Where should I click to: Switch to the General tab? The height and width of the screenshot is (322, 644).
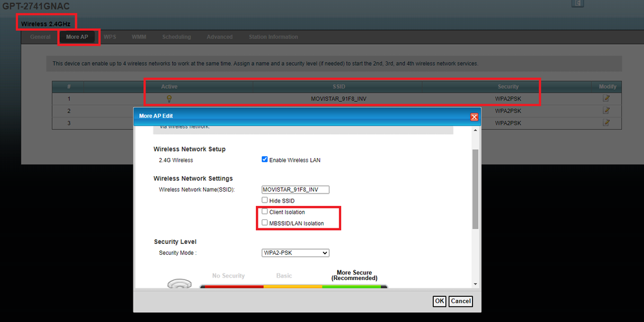point(40,37)
